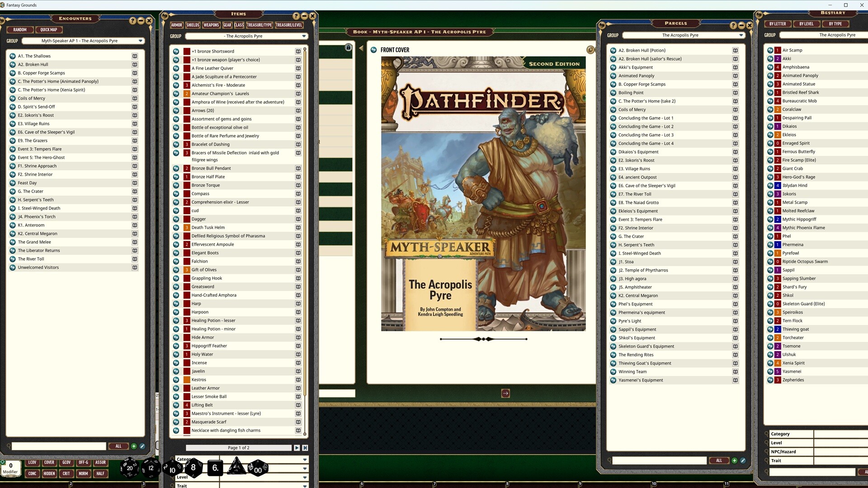Expand the Category filter below the Items list
Screen dimensions: 868x488
point(242,460)
